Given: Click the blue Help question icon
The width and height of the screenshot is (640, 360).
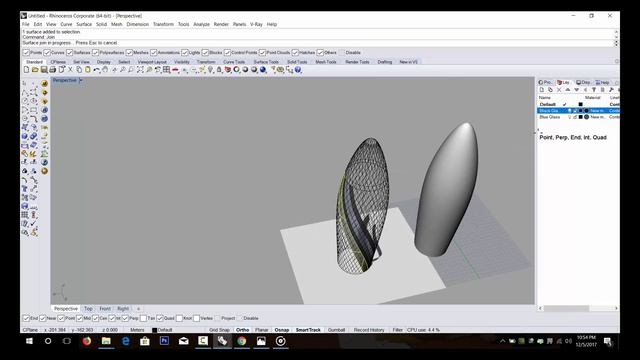Looking at the screenshot, I should click(x=298, y=70).
